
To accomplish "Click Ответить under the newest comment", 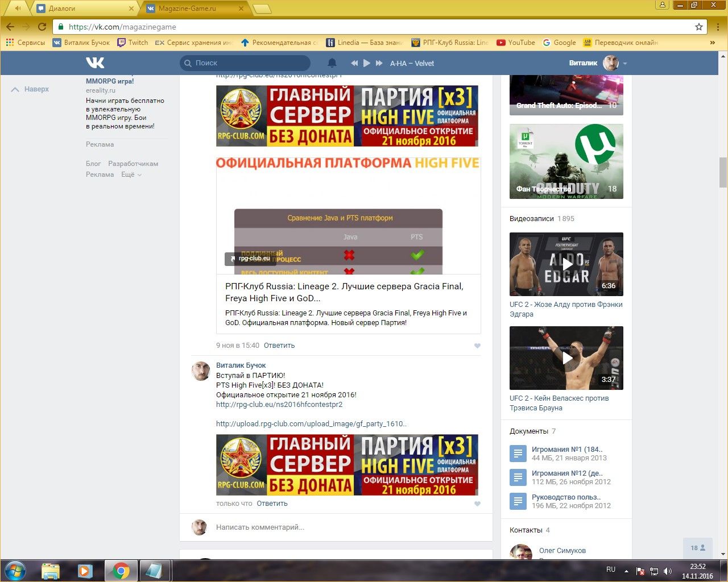I will point(272,504).
